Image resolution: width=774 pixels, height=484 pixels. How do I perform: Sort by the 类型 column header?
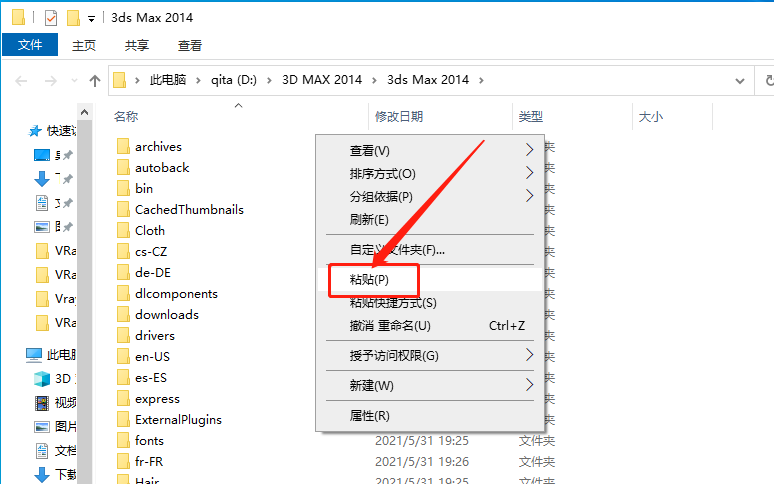[531, 116]
